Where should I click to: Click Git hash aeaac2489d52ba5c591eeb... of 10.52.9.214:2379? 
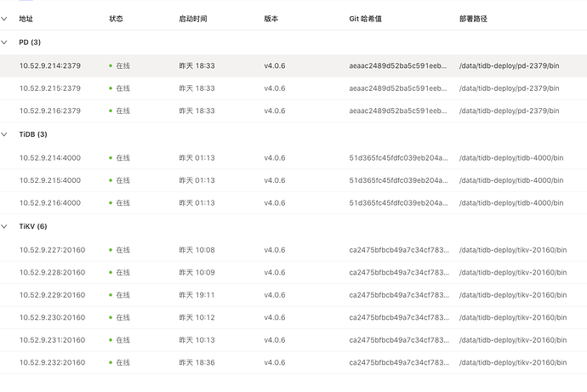(398, 65)
